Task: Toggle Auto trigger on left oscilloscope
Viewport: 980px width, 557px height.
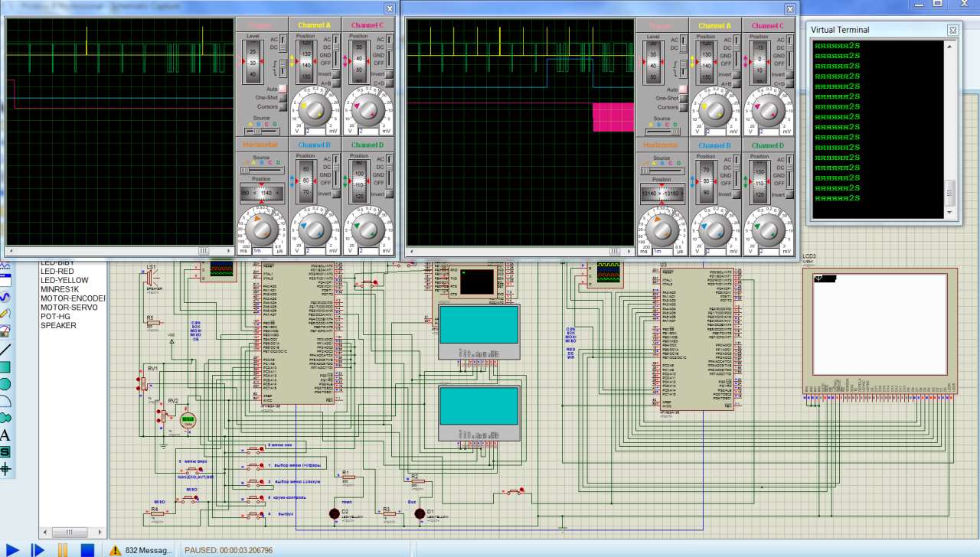Action: click(282, 89)
